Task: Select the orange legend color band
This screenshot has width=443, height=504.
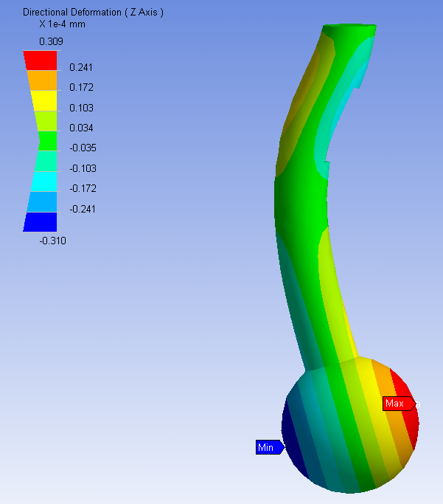Action: [42, 80]
